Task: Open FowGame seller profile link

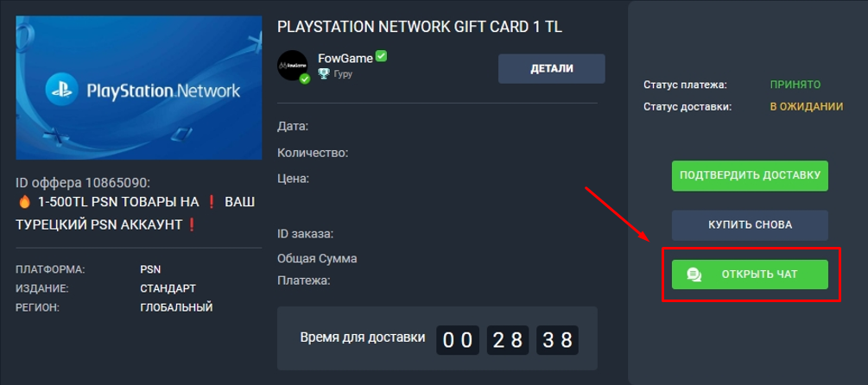Action: (345, 59)
